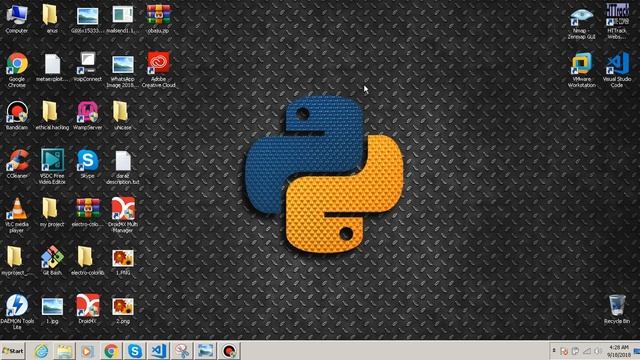This screenshot has width=640, height=360.
Task: Open Internet Explorer from the taskbar
Action: pyautogui.click(x=41, y=351)
